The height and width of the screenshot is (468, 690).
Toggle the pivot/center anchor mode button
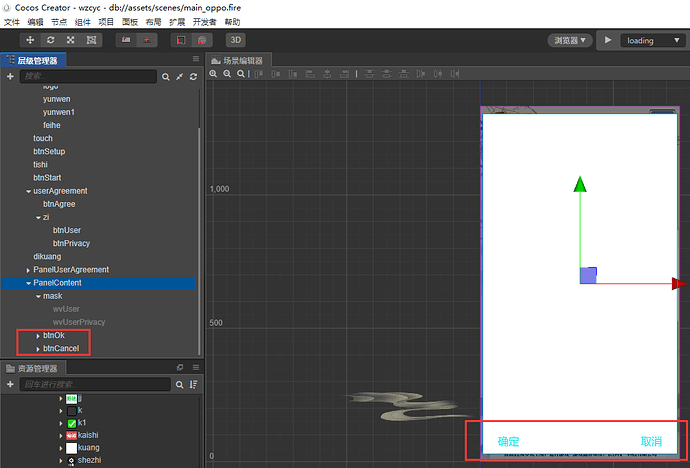point(126,40)
